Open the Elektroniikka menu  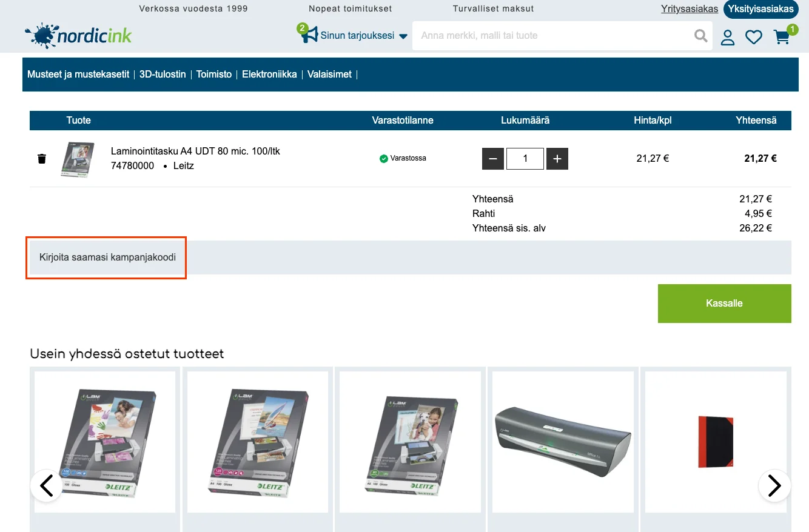click(x=269, y=74)
